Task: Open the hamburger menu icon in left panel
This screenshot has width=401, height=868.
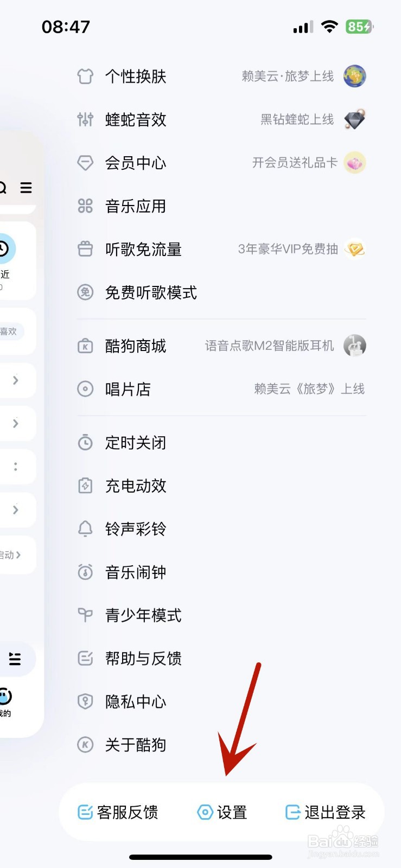Action: click(26, 188)
